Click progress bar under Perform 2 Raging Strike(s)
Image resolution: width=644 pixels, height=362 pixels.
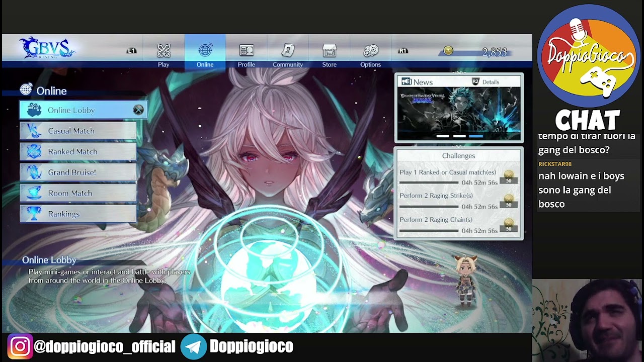tap(429, 207)
